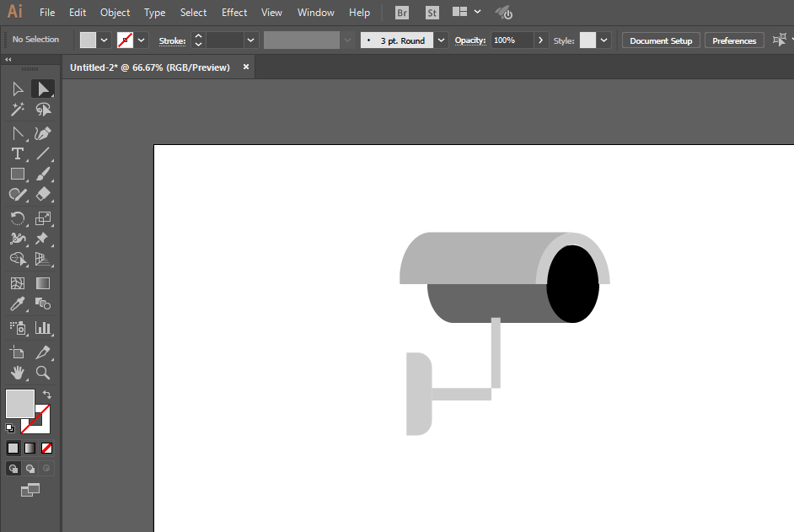
Task: Click the Align to selection icon
Action: 780,40
